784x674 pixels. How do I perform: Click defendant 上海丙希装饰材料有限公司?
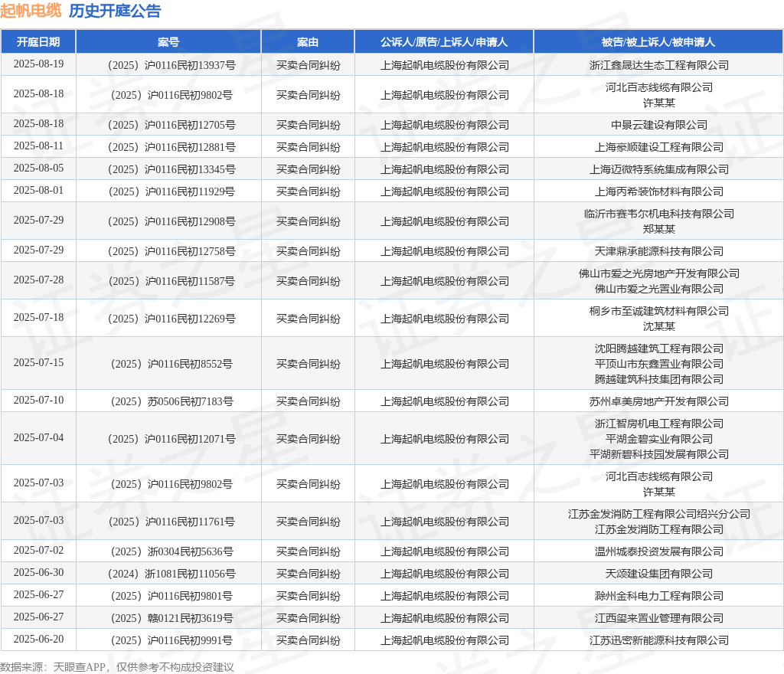(x=658, y=191)
